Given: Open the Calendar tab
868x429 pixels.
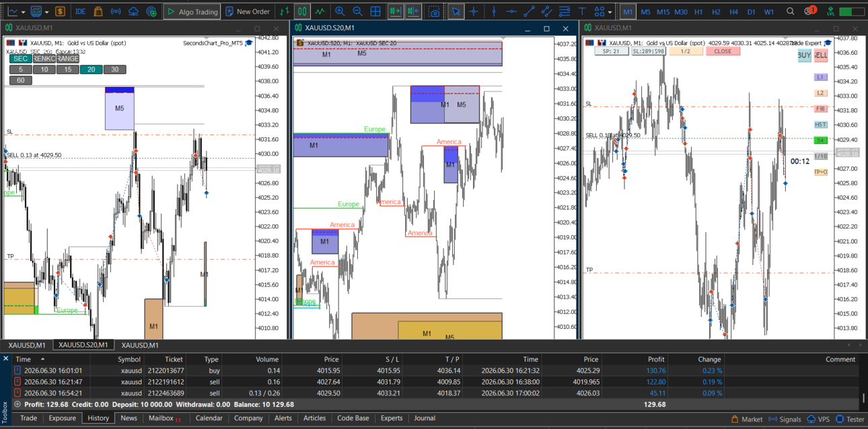Looking at the screenshot, I should coord(209,418).
